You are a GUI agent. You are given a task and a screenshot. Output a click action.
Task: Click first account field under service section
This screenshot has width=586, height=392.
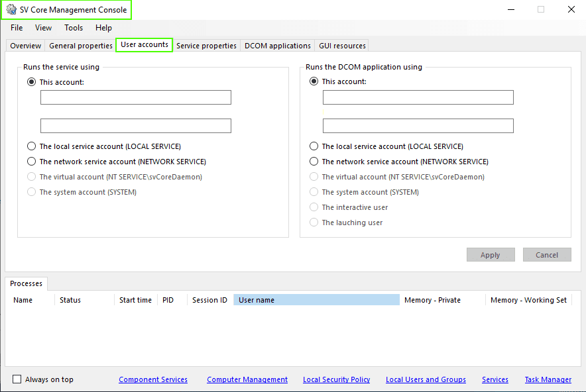136,98
